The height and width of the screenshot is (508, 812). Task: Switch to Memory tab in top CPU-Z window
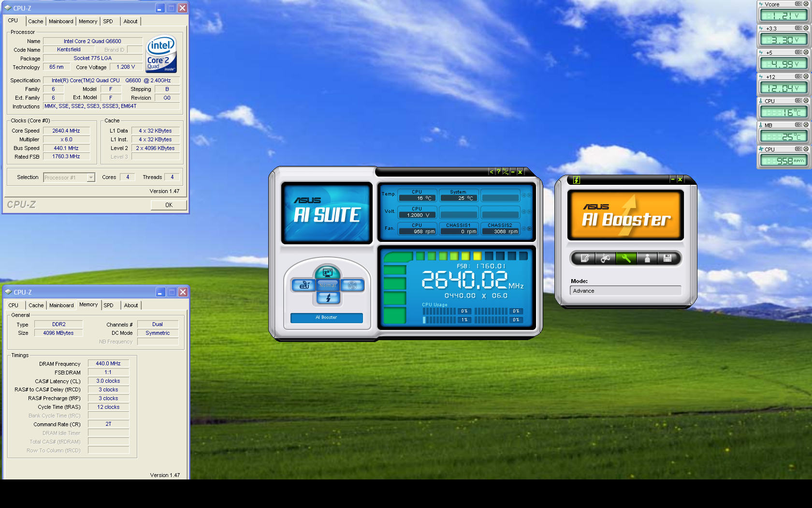coord(88,21)
